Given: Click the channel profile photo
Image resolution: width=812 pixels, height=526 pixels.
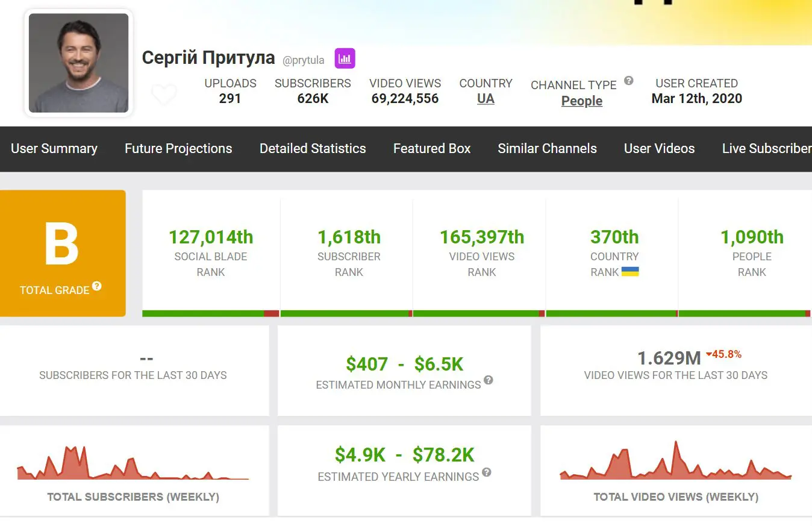Looking at the screenshot, I should [79, 63].
